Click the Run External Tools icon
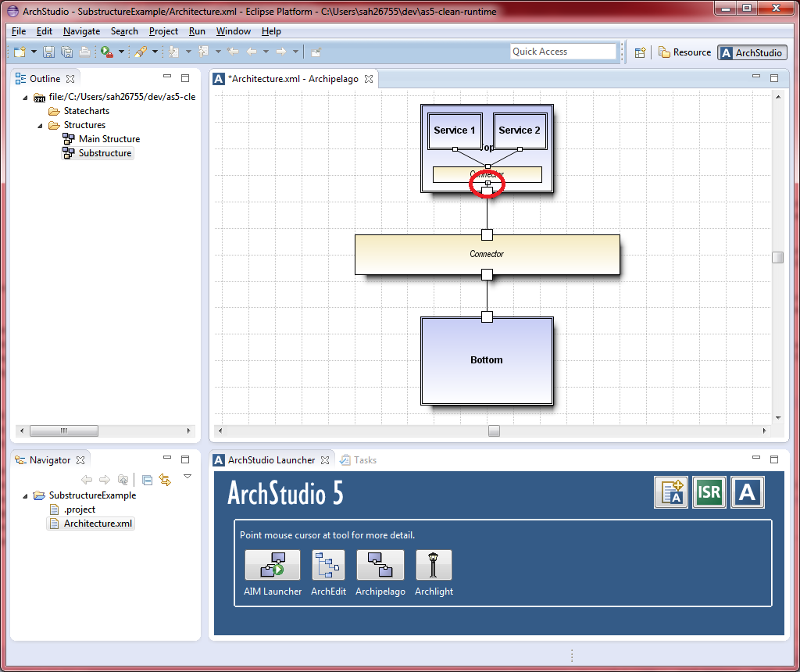800x672 pixels. [106, 52]
